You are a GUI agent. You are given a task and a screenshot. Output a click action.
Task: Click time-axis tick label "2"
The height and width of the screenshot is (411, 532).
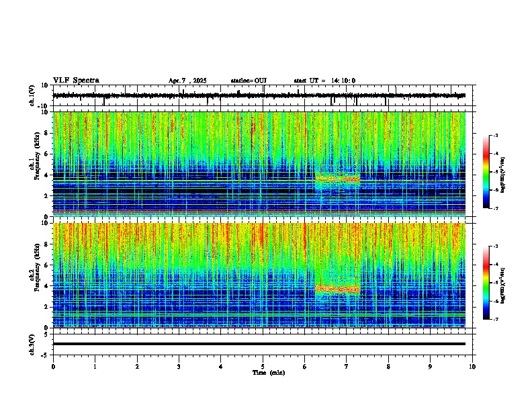pyautogui.click(x=137, y=367)
